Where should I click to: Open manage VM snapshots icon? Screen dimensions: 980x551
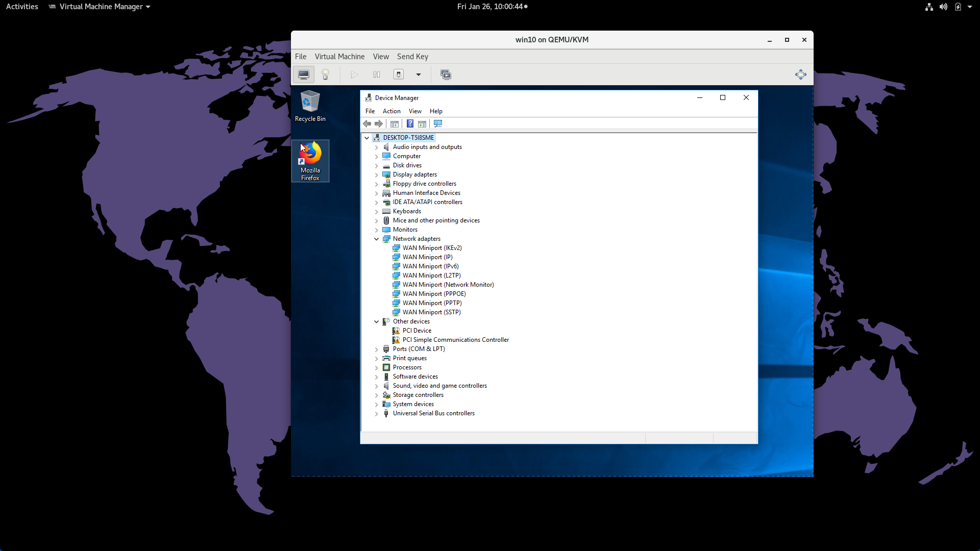[446, 74]
